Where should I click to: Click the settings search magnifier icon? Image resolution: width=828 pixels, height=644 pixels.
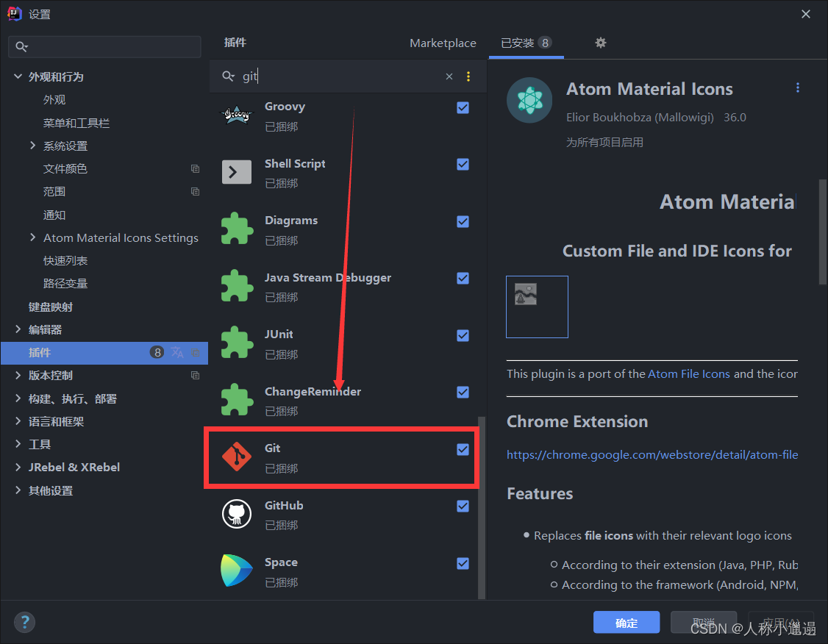point(21,47)
